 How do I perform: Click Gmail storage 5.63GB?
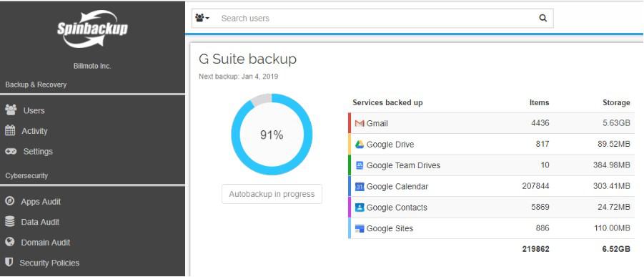click(616, 123)
